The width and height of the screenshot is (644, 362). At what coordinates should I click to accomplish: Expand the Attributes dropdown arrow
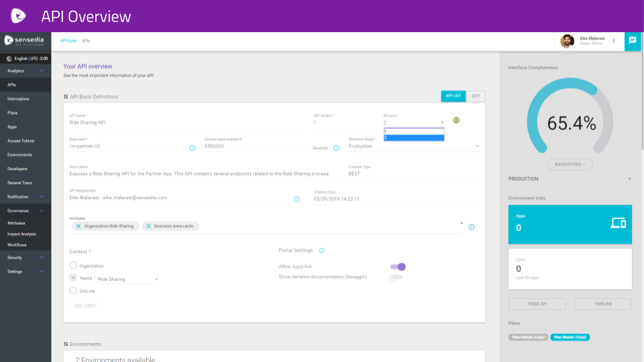462,224
